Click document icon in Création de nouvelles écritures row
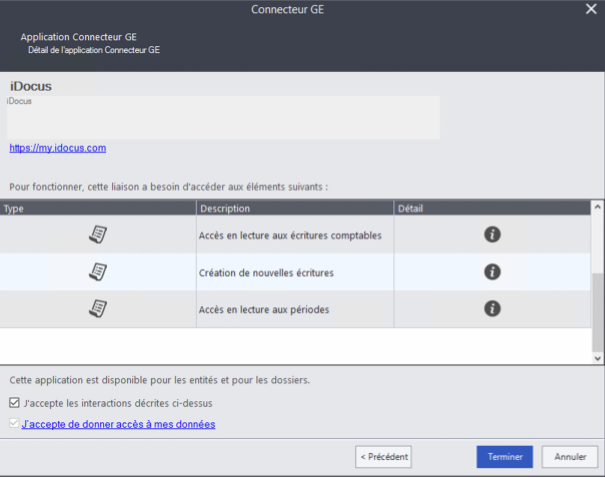The width and height of the screenshot is (605, 478). (98, 272)
